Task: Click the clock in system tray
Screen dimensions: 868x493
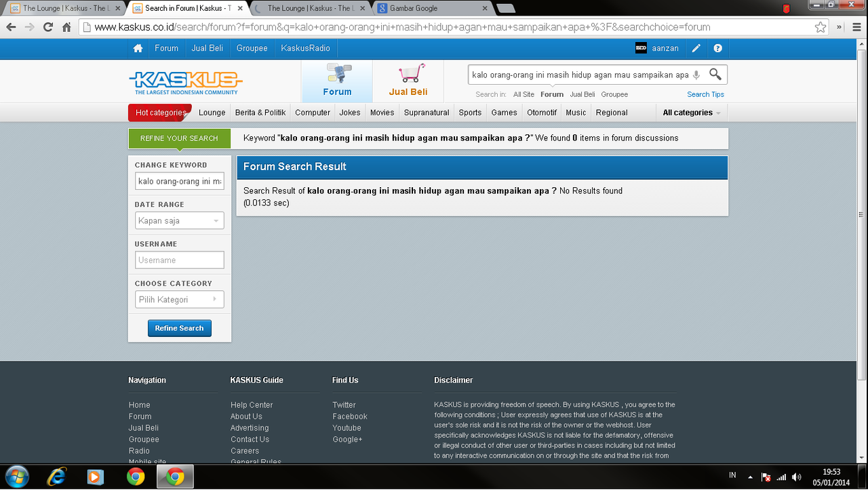Action: [x=831, y=477]
